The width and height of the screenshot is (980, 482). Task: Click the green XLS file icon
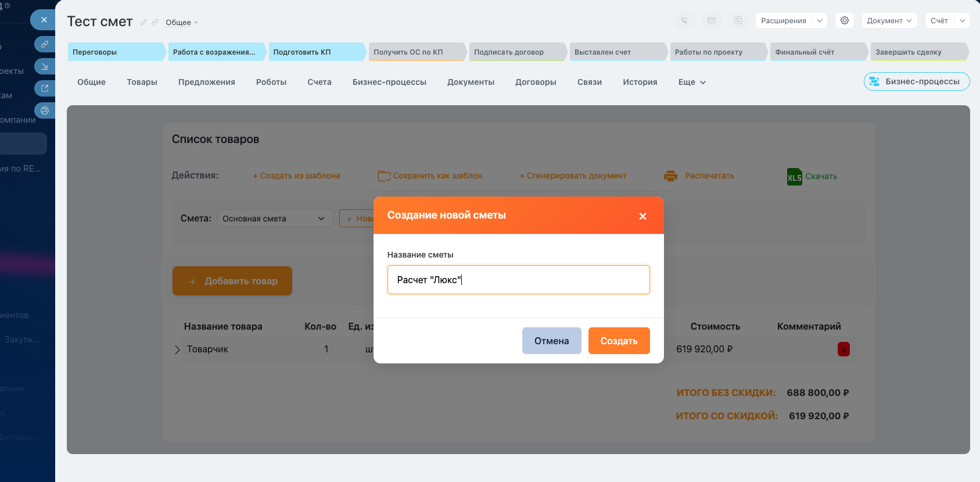(794, 176)
